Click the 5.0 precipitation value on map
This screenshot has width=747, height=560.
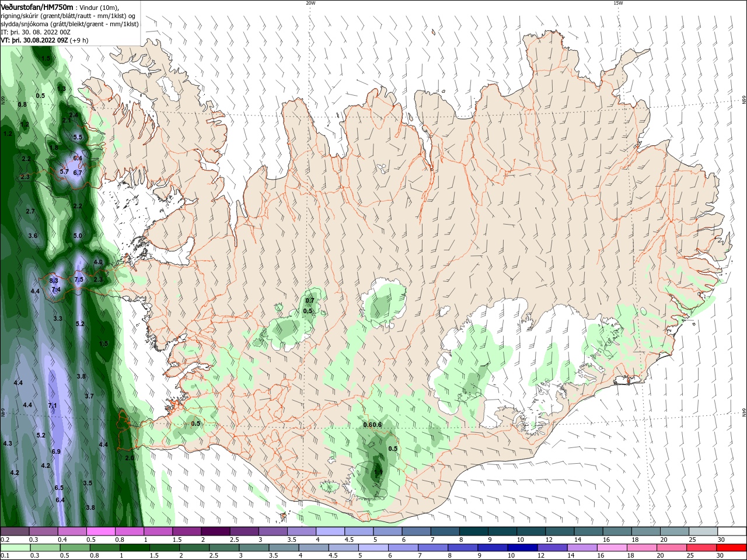click(x=78, y=236)
